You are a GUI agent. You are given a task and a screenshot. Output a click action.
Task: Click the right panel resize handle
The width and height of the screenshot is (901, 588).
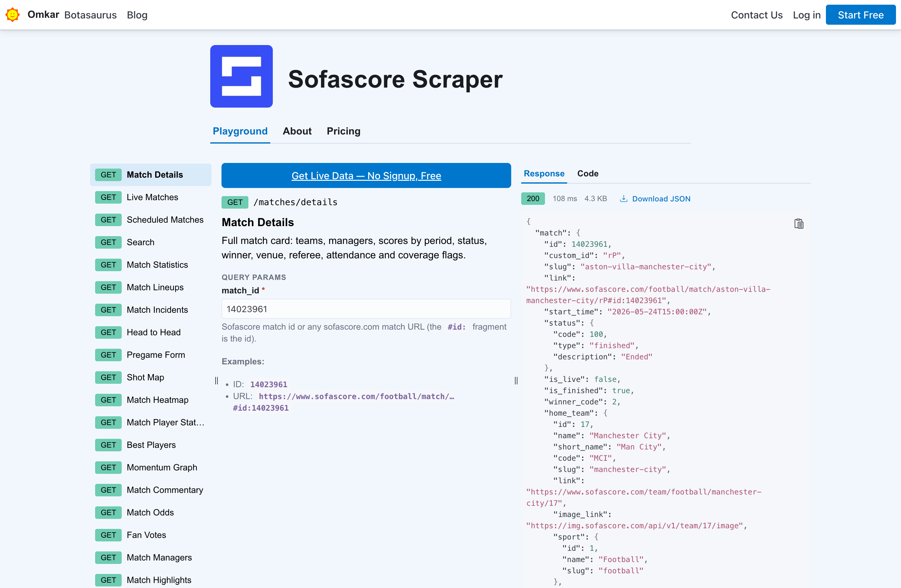(x=516, y=381)
